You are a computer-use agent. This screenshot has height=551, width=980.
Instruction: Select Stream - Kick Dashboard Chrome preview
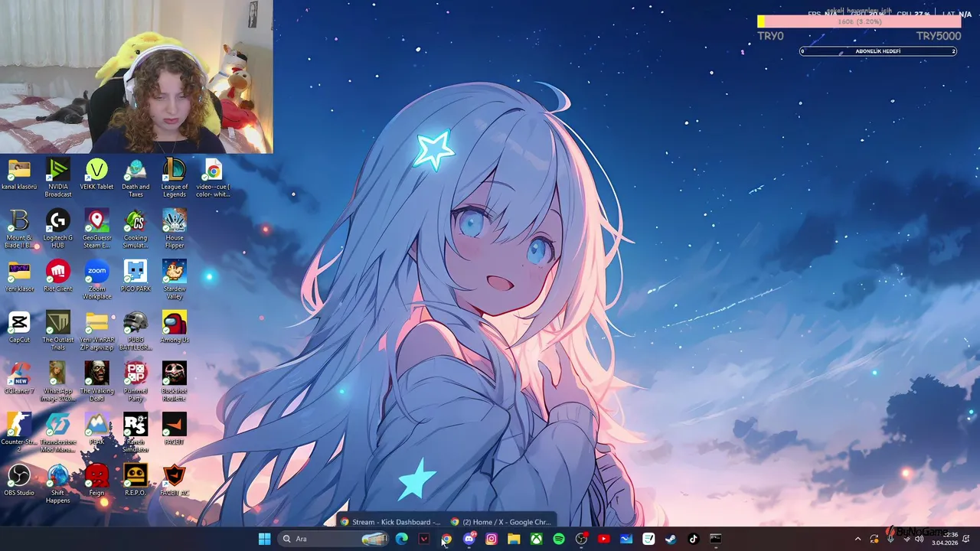pyautogui.click(x=390, y=522)
